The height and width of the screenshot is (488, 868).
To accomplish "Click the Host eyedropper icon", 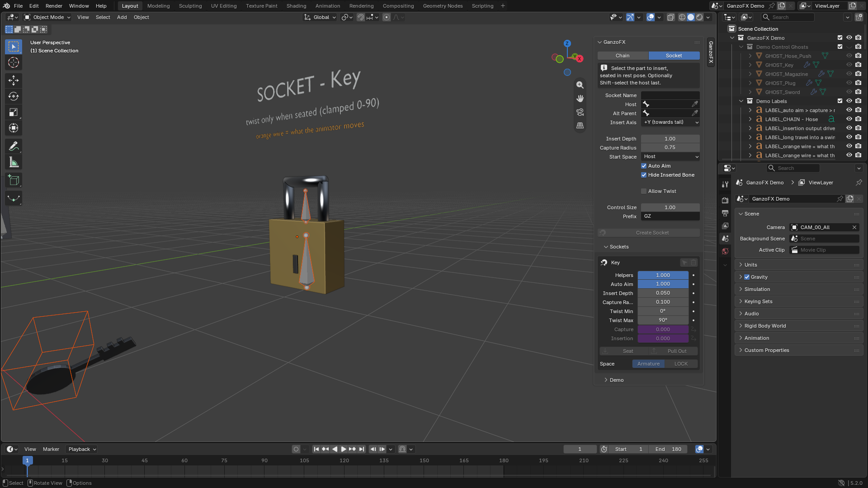I will (695, 104).
